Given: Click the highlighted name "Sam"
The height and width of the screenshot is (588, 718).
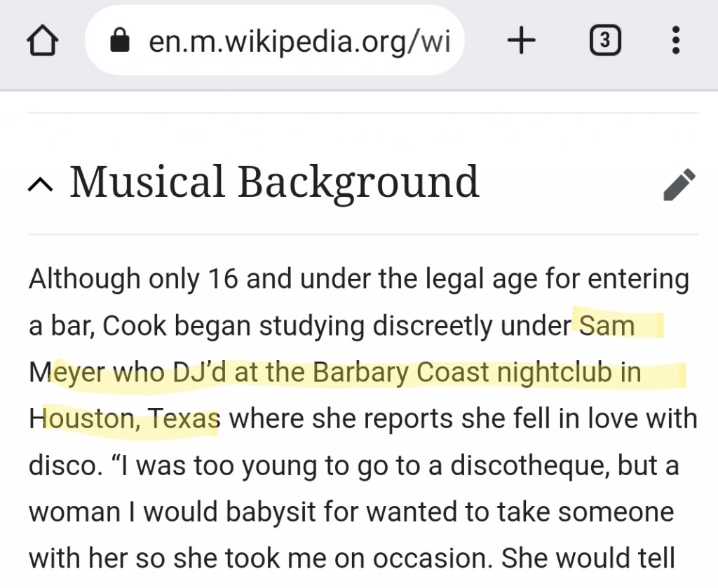Looking at the screenshot, I should [607, 326].
